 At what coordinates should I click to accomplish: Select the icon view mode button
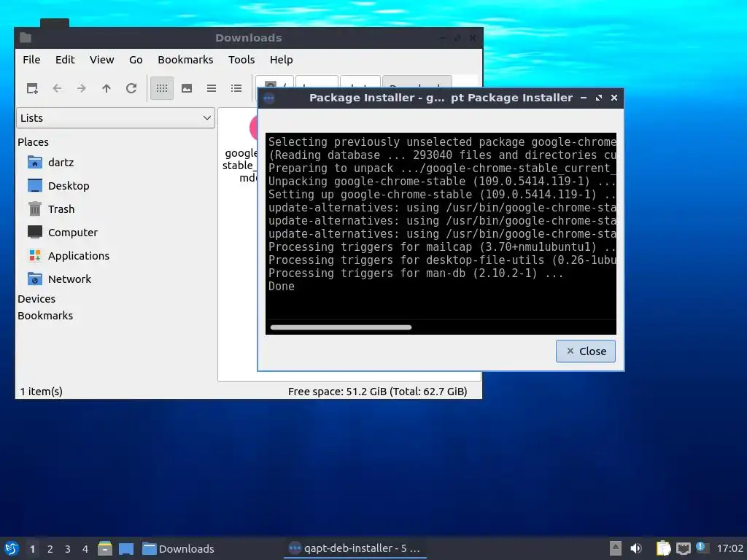point(162,88)
